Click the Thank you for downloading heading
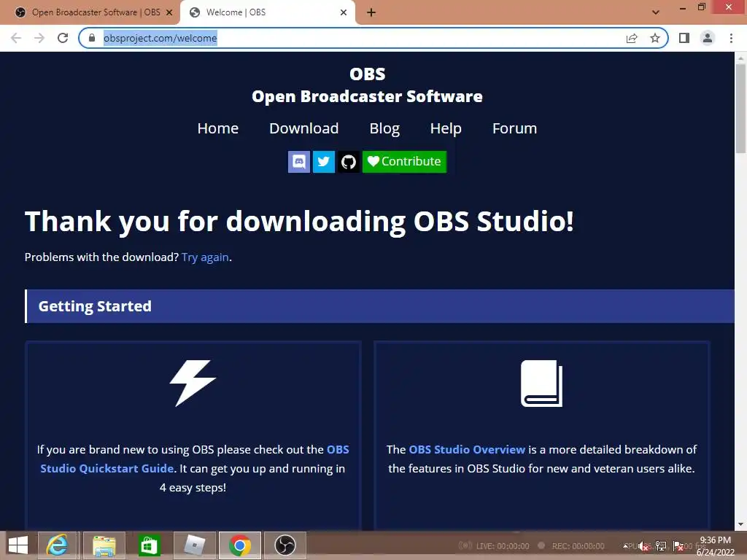 coord(299,222)
